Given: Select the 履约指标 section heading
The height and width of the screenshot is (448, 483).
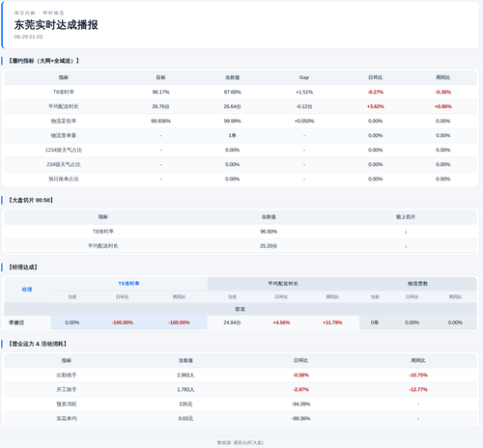Looking at the screenshot, I should tap(43, 61).
